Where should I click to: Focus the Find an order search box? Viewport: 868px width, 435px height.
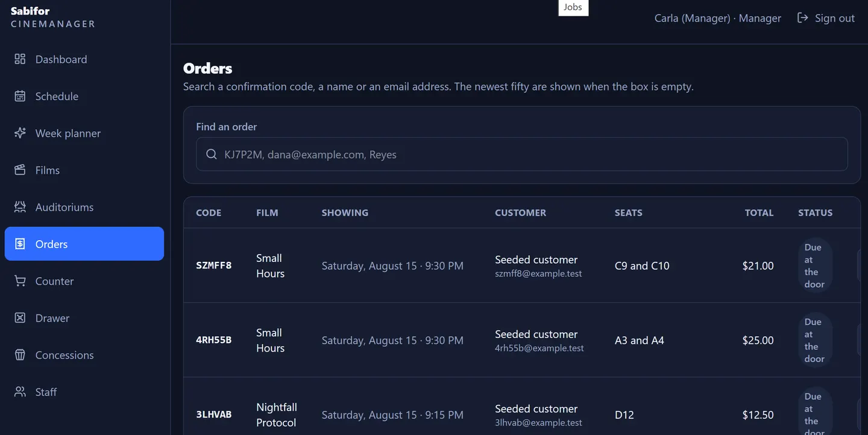pos(522,154)
